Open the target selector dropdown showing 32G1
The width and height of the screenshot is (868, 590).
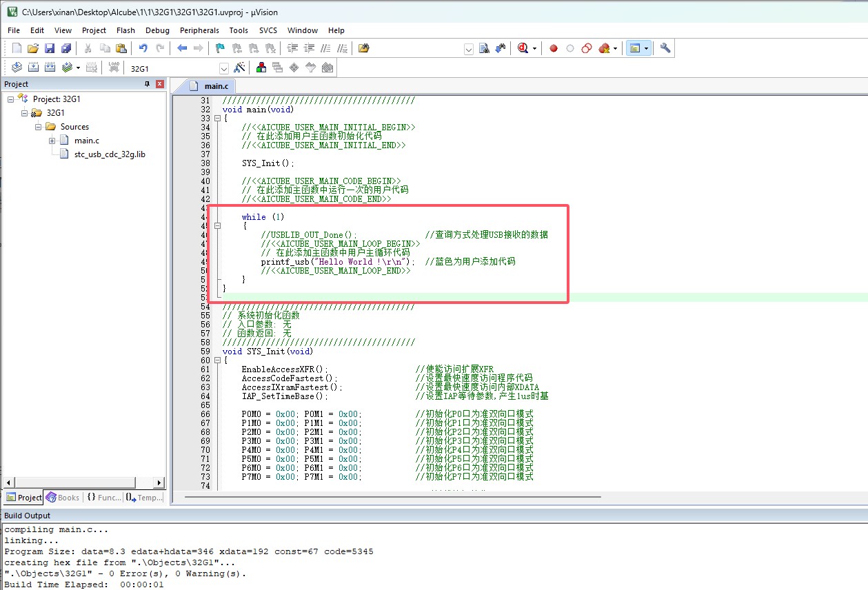[x=224, y=68]
